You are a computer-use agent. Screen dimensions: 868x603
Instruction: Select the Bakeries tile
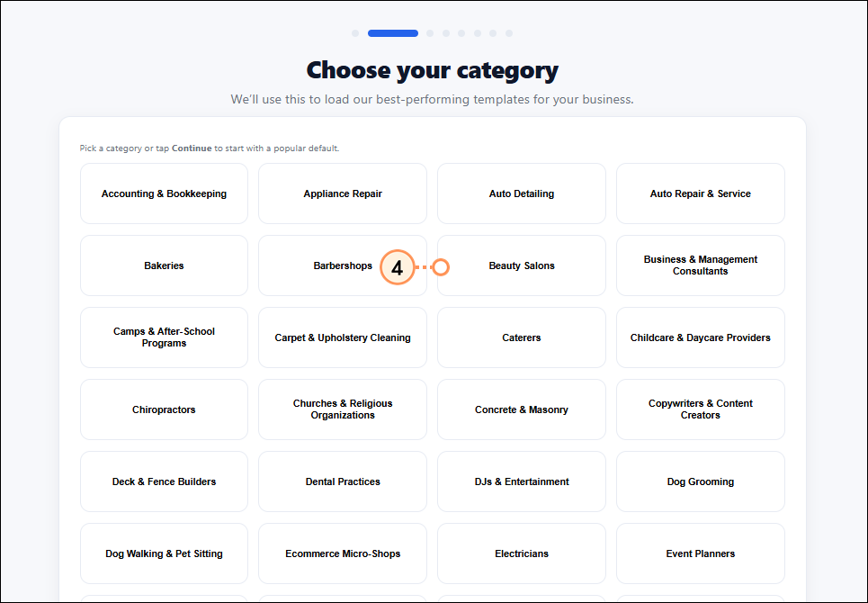pyautogui.click(x=164, y=265)
